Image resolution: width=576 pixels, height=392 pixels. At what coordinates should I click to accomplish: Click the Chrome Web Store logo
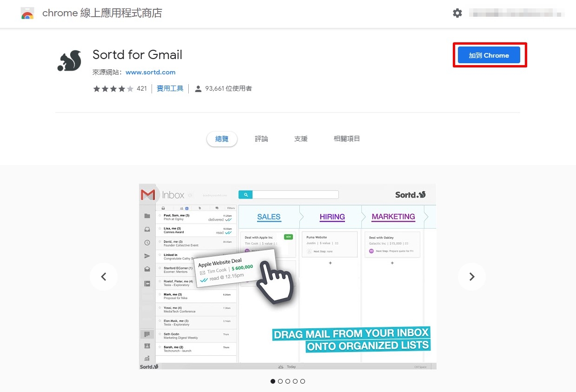click(x=27, y=13)
